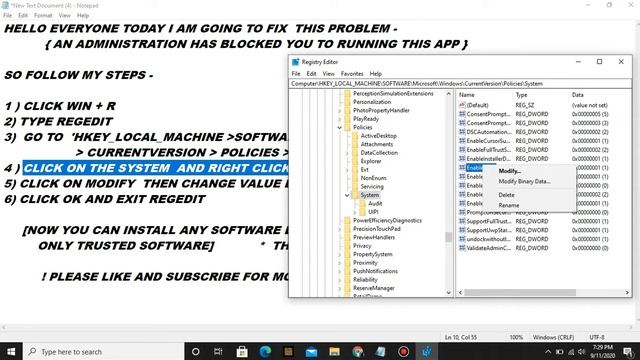Image resolution: width=640 pixels, height=360 pixels.
Task: Click the key tree vertical scrollbar thumb
Action: tap(449, 237)
